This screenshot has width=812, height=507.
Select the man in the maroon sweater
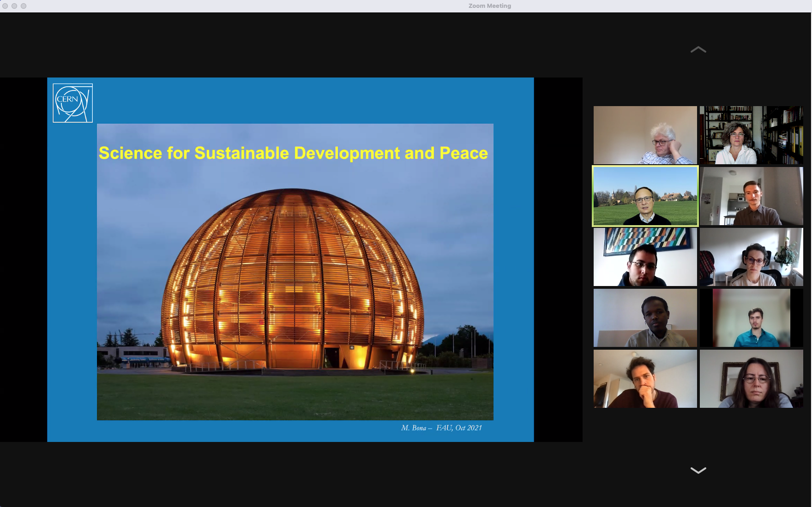(645, 379)
